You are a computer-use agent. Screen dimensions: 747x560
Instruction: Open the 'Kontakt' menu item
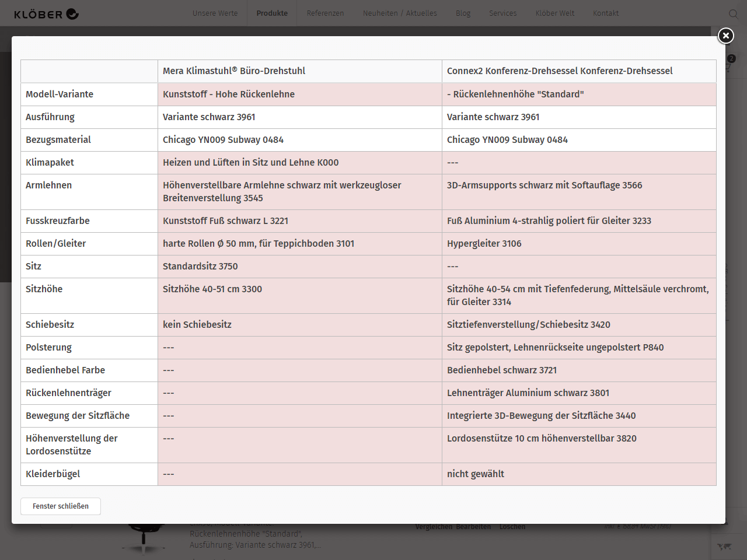click(606, 13)
